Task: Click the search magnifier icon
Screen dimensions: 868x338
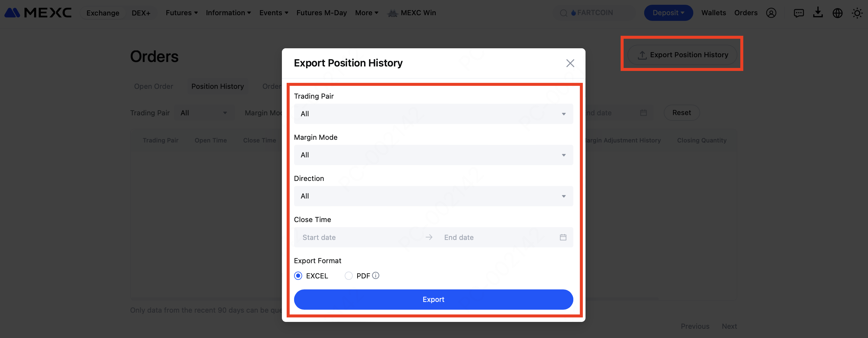Action: click(563, 13)
